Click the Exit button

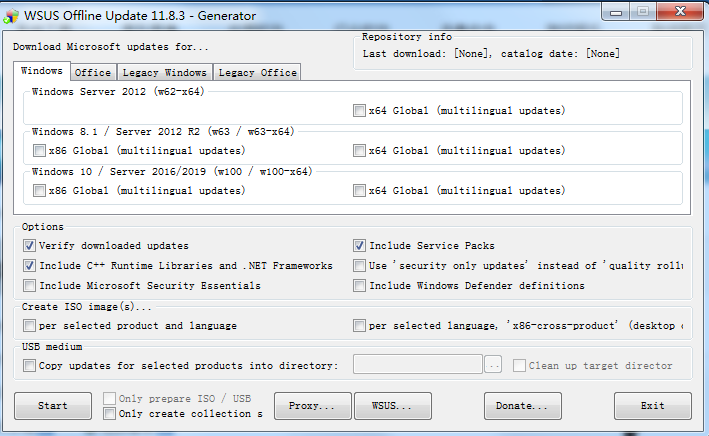652,406
